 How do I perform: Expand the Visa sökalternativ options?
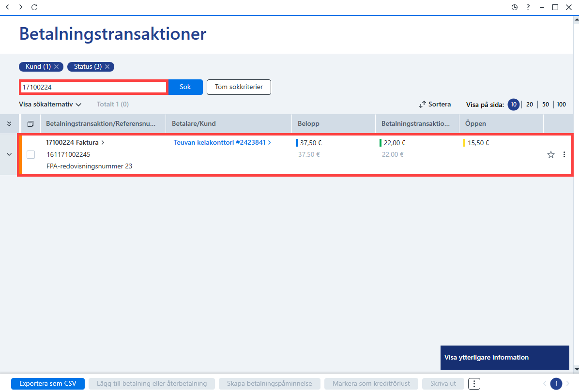[50, 105]
